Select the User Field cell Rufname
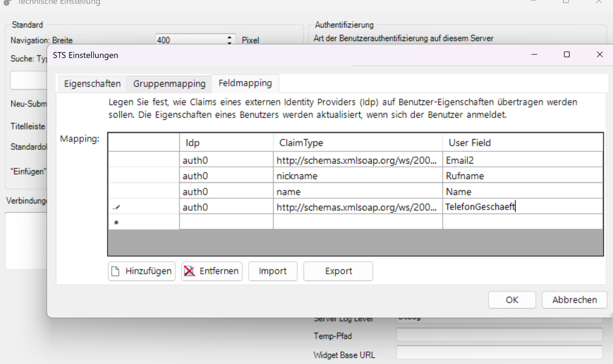This screenshot has width=613, height=364. 522,176
